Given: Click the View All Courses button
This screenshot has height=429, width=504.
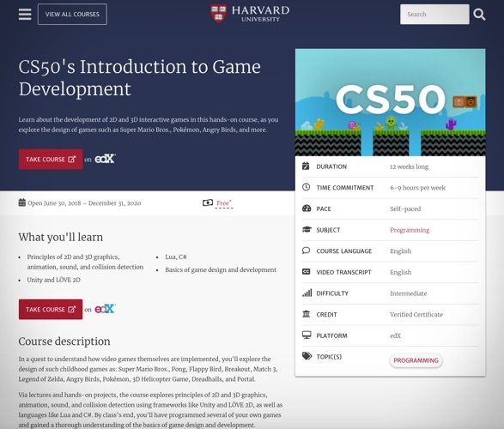Looking at the screenshot, I should coord(72,14).
